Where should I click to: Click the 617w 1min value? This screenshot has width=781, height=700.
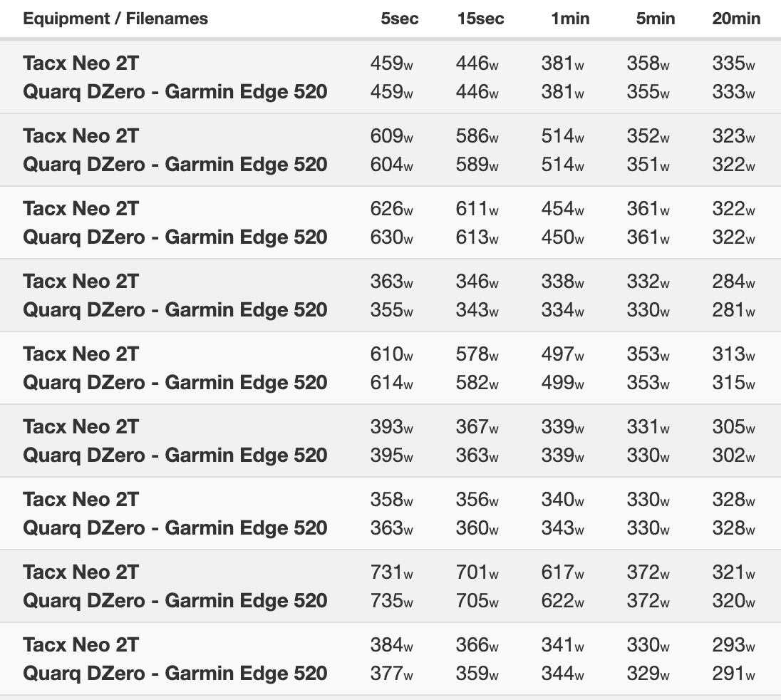(x=562, y=572)
